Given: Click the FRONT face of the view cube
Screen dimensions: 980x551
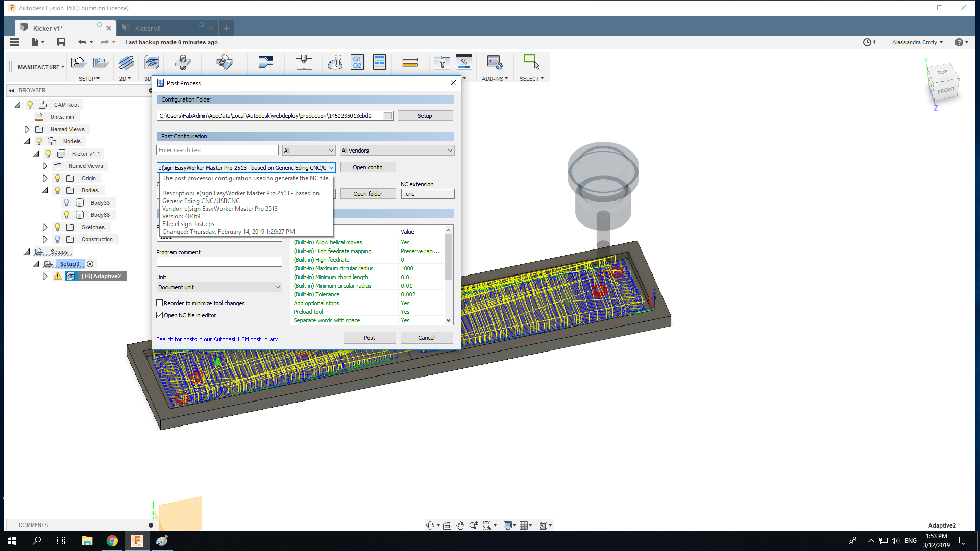Looking at the screenshot, I should click(945, 91).
